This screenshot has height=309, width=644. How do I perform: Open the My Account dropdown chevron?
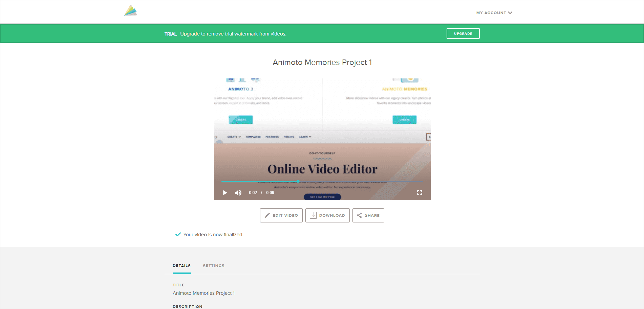tap(510, 13)
